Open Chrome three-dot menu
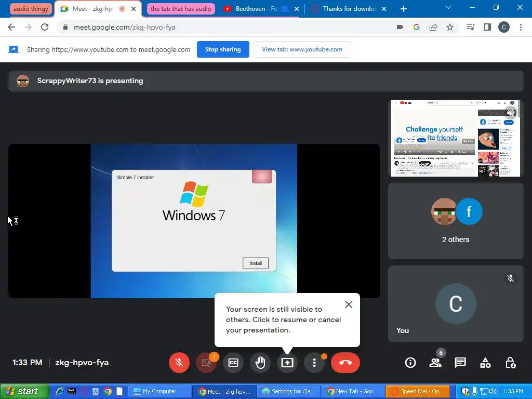The width and height of the screenshot is (532, 399). (x=521, y=27)
